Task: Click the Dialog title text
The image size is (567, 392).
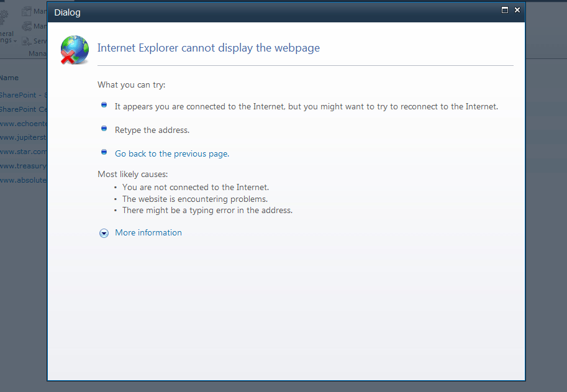Action: (67, 12)
